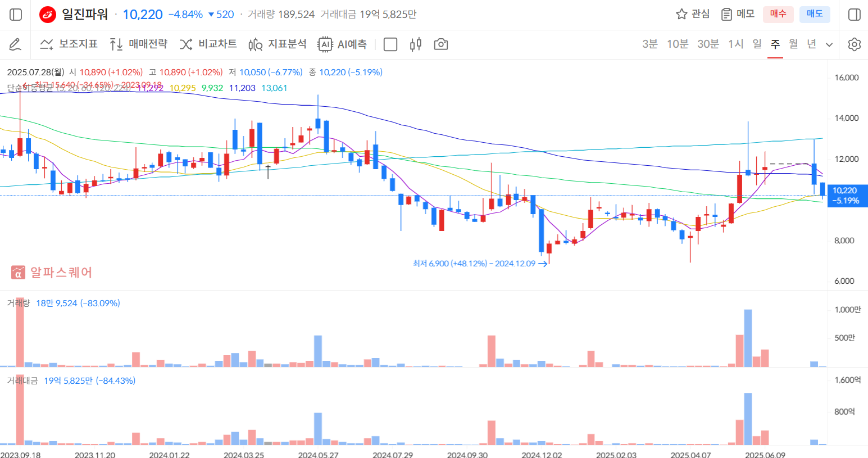Open 지표분석 indicator analysis
The width and height of the screenshot is (868, 458).
(x=278, y=44)
